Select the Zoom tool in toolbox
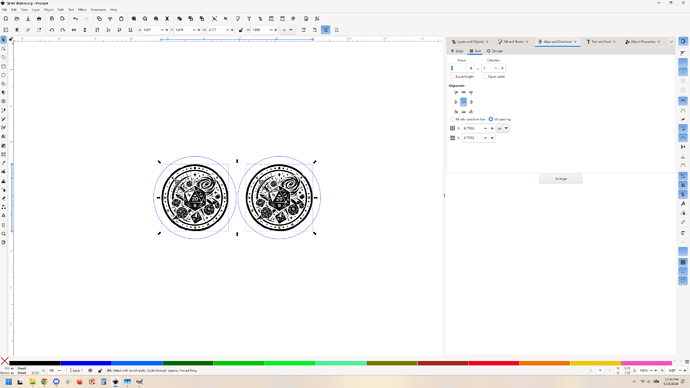 point(4,234)
